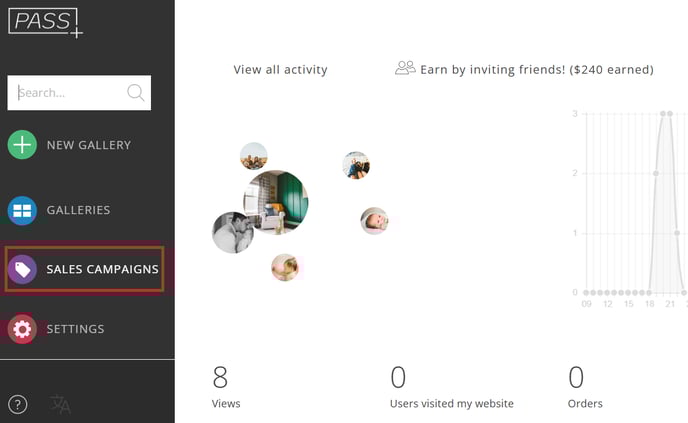Focus the Search input field
The height and width of the screenshot is (423, 688).
click(x=79, y=93)
